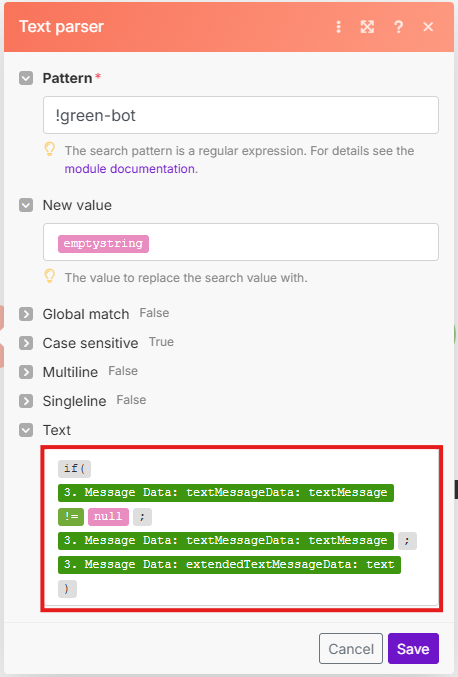
Task: Open the three-dot module options menu
Action: (338, 27)
